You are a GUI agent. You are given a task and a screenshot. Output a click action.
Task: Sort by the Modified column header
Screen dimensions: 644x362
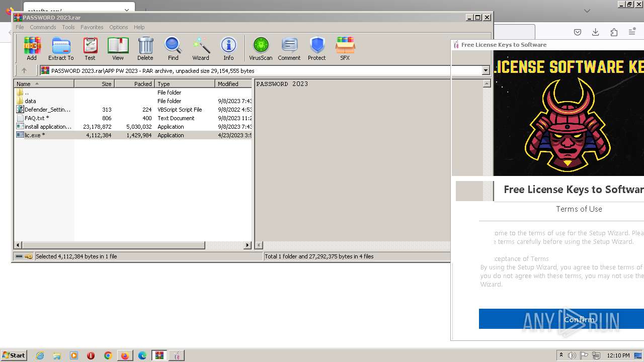click(x=233, y=84)
